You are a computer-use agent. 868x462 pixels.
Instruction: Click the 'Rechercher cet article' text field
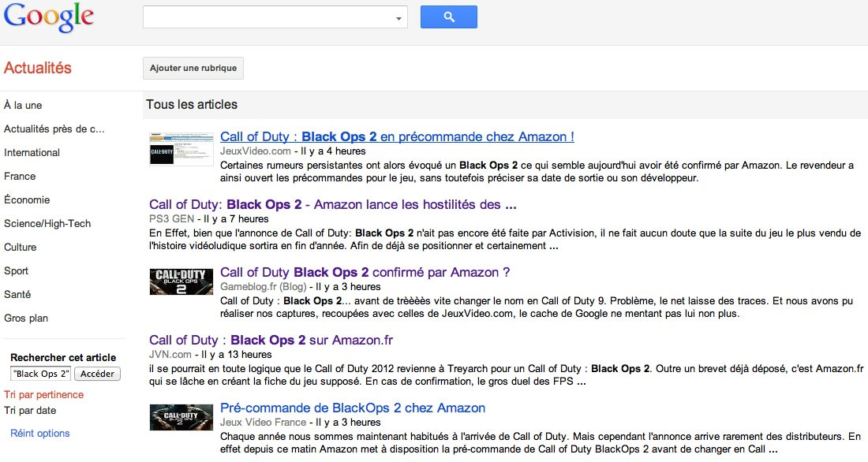point(41,374)
